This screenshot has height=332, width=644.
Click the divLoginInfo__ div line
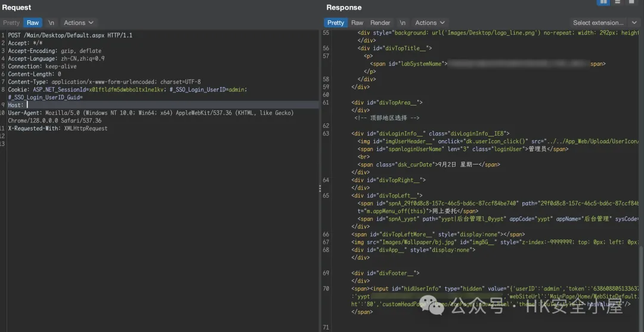coord(431,134)
